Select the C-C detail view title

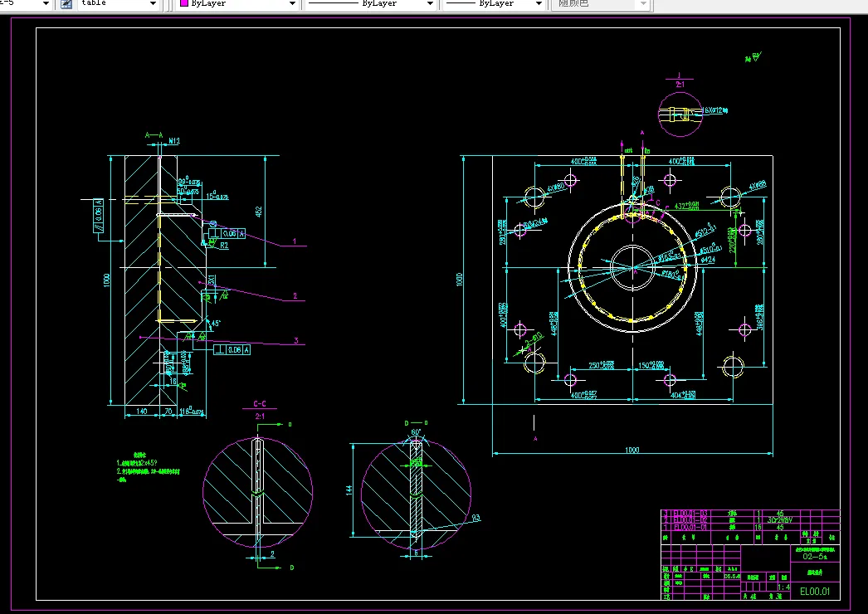(x=260, y=404)
